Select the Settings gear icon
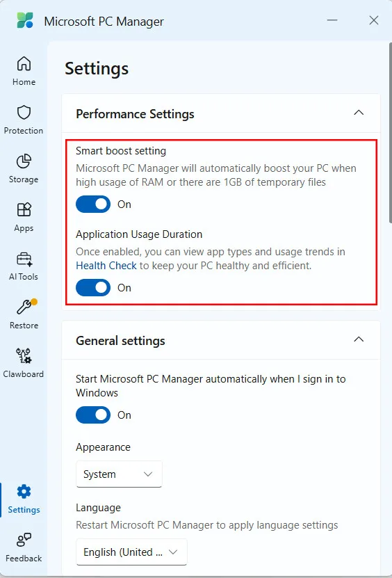 coord(24,492)
